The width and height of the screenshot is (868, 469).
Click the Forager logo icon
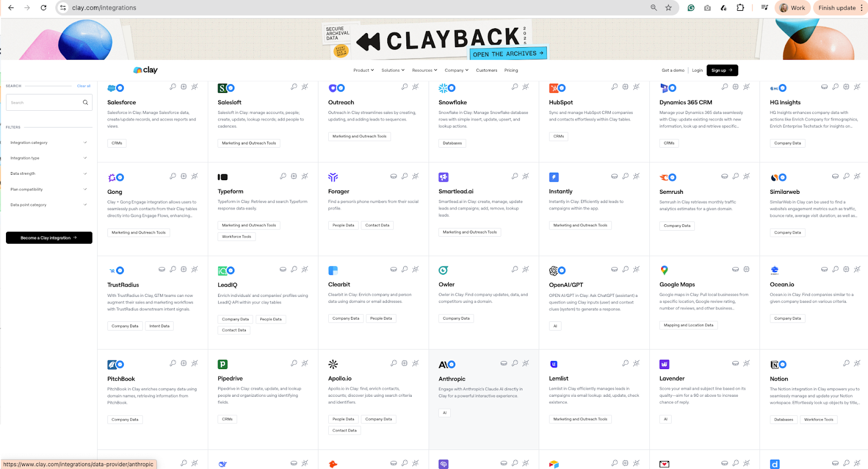pyautogui.click(x=333, y=177)
